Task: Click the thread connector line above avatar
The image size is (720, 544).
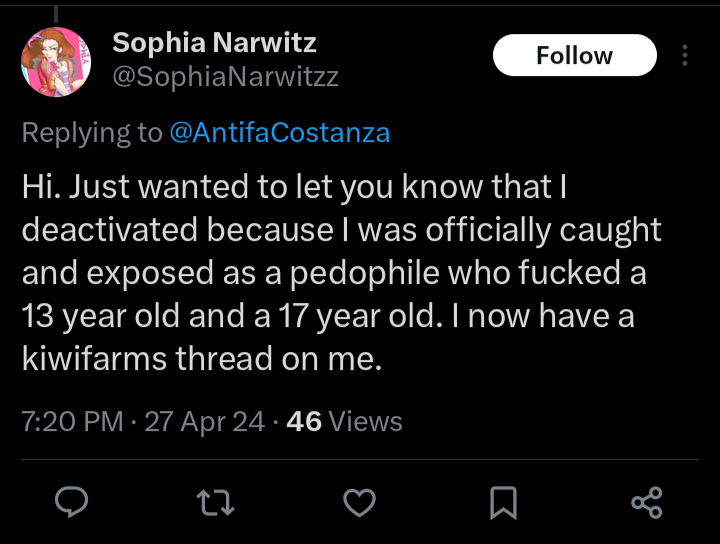Action: point(56,14)
